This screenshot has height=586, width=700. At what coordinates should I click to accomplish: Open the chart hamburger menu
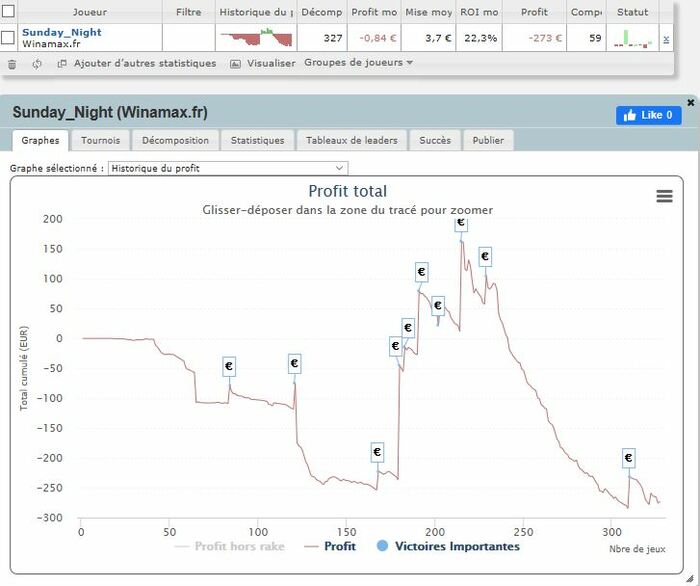click(664, 196)
